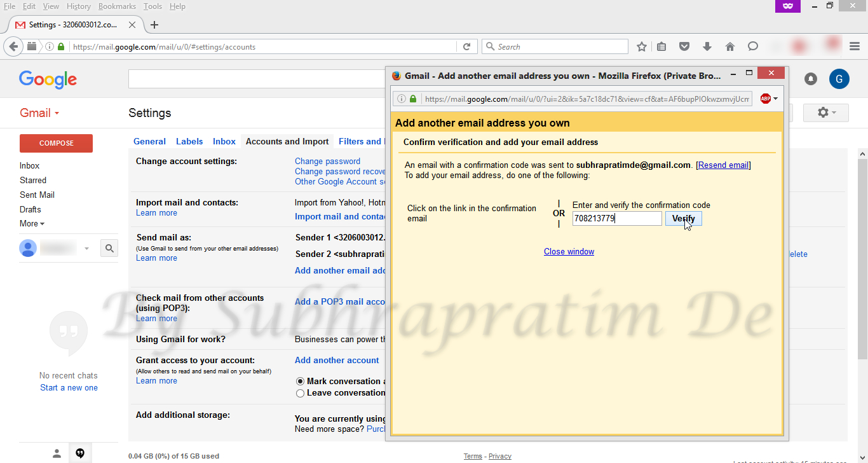
Task: Open the File menu
Action: pyautogui.click(x=10, y=6)
